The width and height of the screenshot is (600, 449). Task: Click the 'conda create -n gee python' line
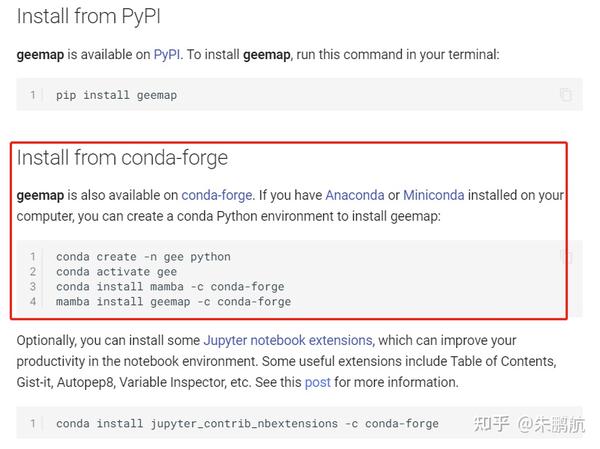coord(143,257)
